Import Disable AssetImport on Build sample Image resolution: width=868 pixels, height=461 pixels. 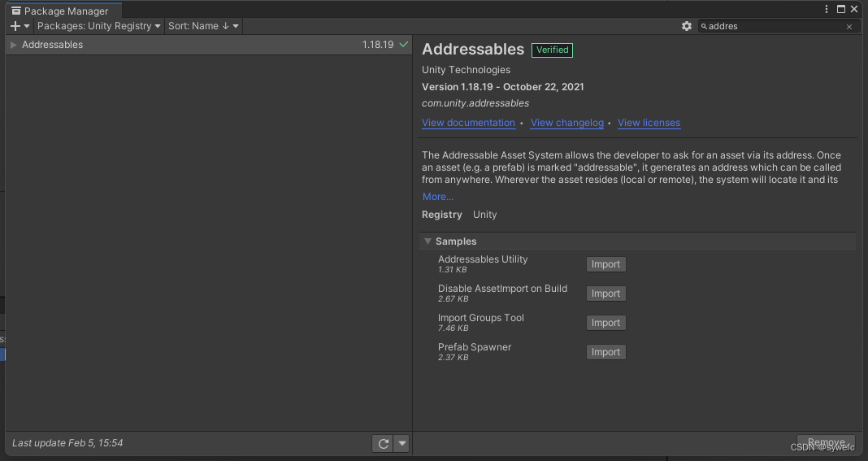coord(606,294)
